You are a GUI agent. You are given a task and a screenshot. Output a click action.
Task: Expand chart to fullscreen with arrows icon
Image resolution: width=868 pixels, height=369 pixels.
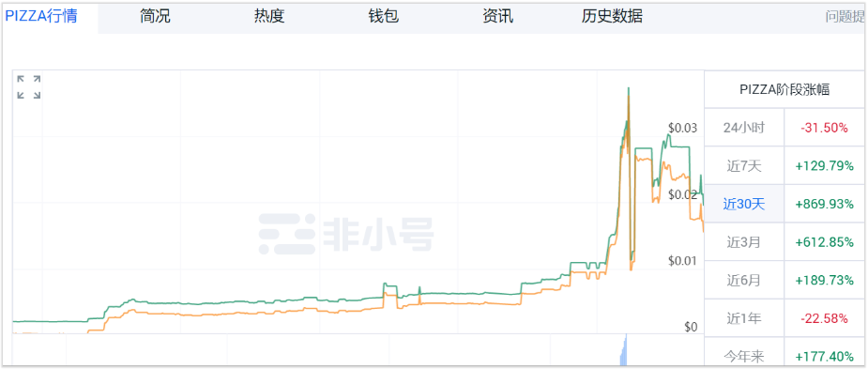28,87
